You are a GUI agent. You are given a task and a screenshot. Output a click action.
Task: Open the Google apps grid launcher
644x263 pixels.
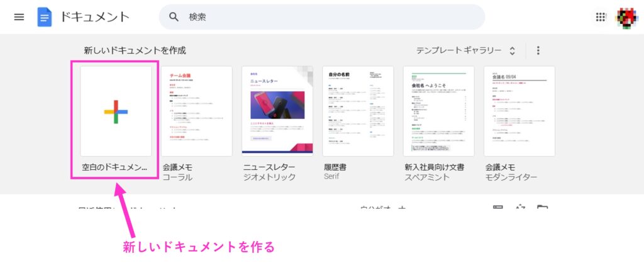coord(601,17)
